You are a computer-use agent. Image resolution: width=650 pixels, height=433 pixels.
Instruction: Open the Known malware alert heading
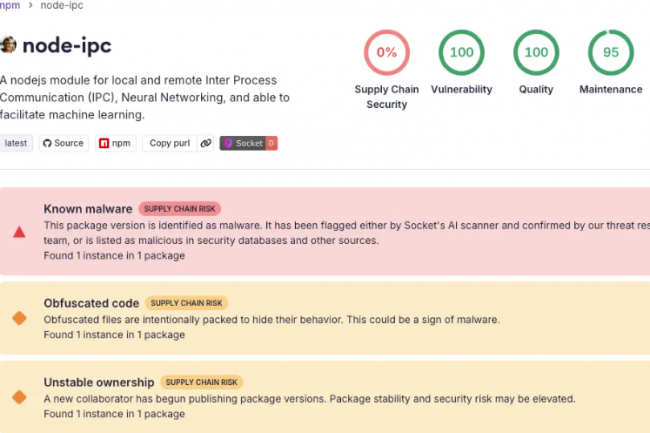pyautogui.click(x=88, y=208)
